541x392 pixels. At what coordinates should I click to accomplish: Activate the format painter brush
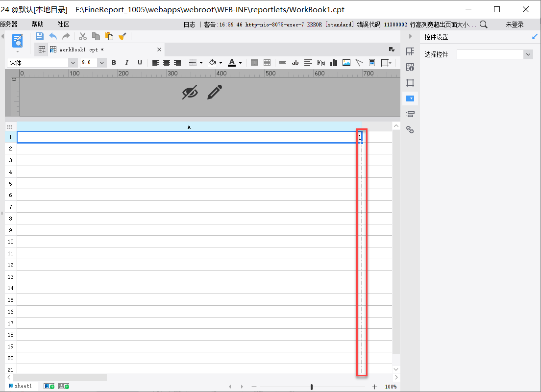(122, 36)
